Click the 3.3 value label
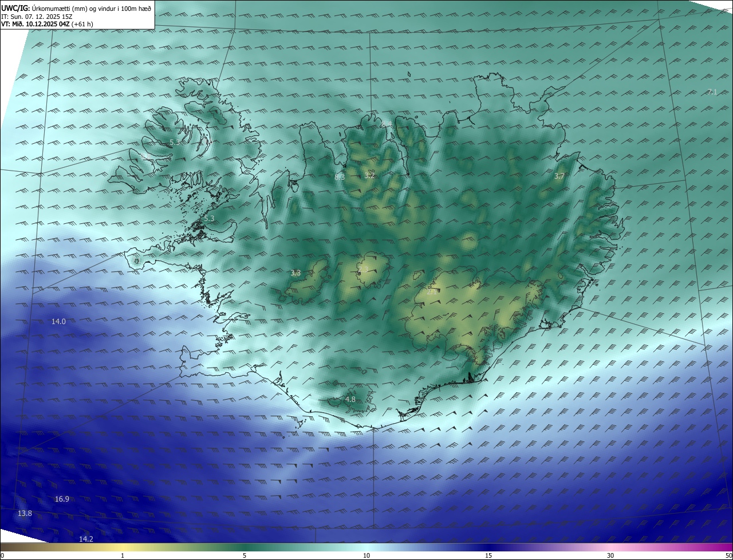 click(295, 273)
